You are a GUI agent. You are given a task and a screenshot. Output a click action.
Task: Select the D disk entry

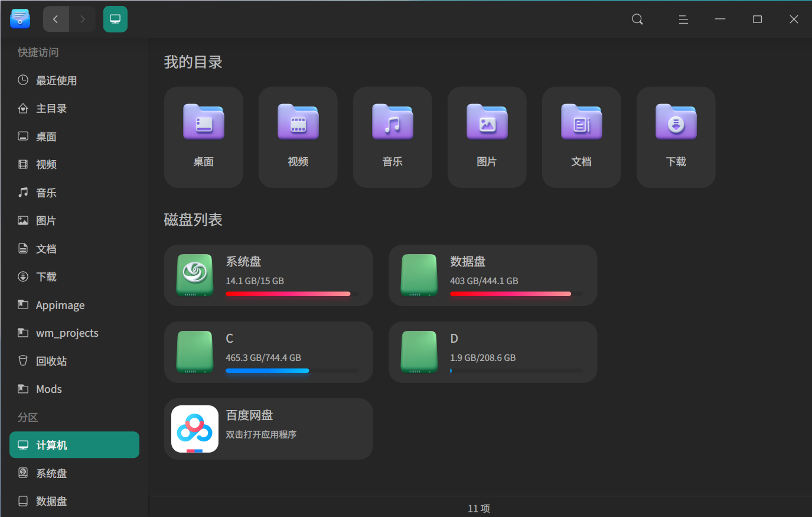coord(493,352)
